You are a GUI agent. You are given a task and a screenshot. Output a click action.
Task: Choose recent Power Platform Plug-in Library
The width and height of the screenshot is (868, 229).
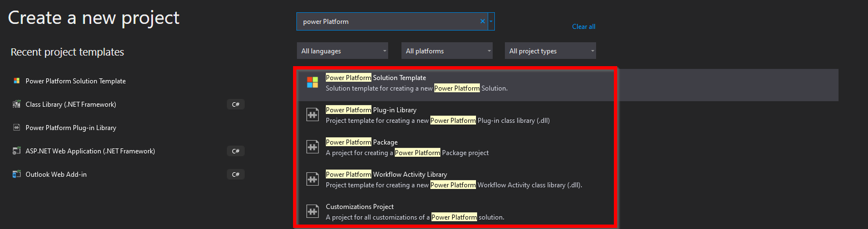click(x=71, y=128)
